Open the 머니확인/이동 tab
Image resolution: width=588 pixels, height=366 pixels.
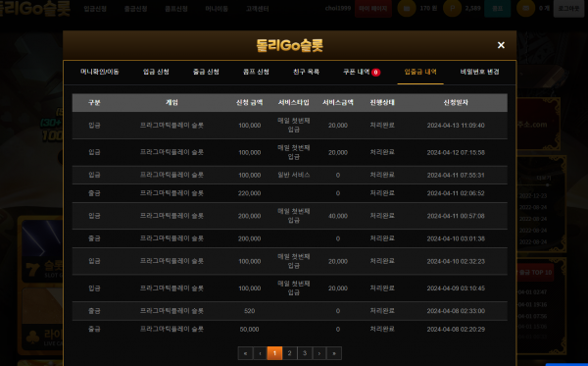tap(99, 72)
